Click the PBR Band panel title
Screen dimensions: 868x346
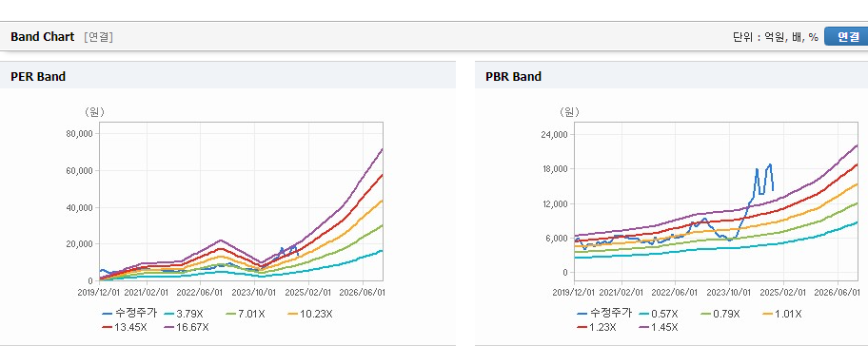pos(513,77)
